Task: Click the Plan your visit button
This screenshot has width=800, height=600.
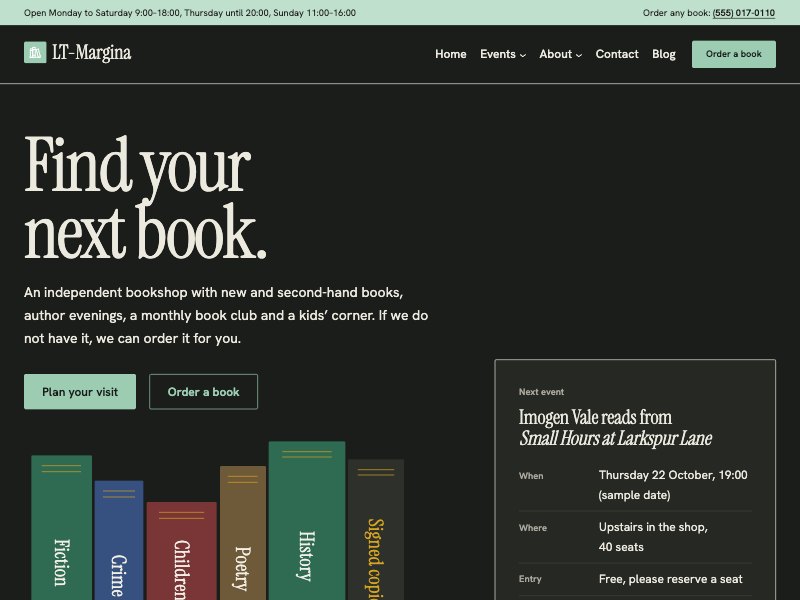Action: [80, 392]
